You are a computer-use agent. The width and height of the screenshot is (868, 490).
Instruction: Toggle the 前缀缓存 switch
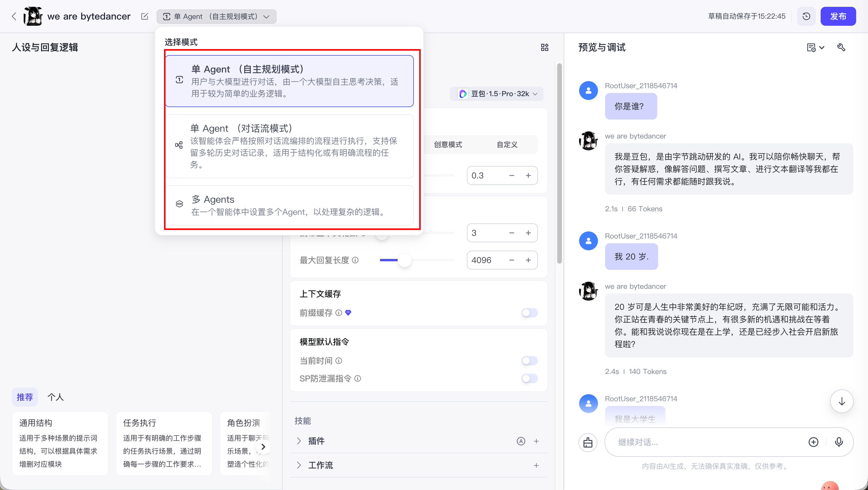tap(529, 313)
